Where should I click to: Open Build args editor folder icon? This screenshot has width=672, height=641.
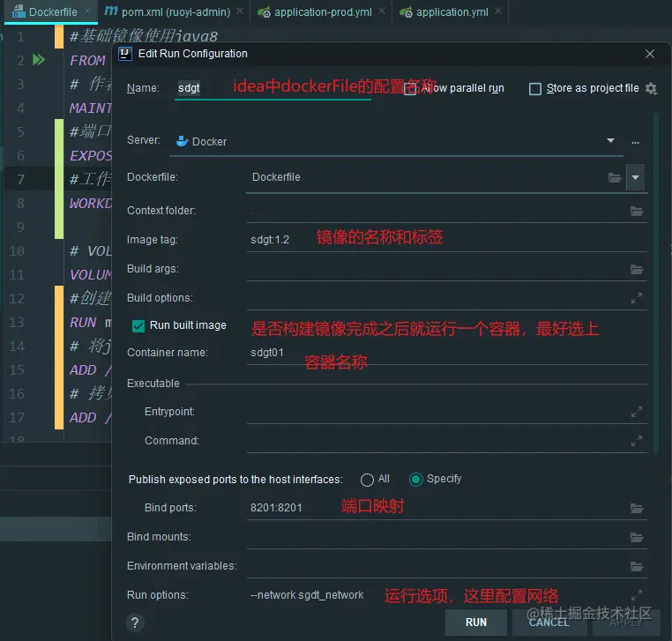coord(637,270)
